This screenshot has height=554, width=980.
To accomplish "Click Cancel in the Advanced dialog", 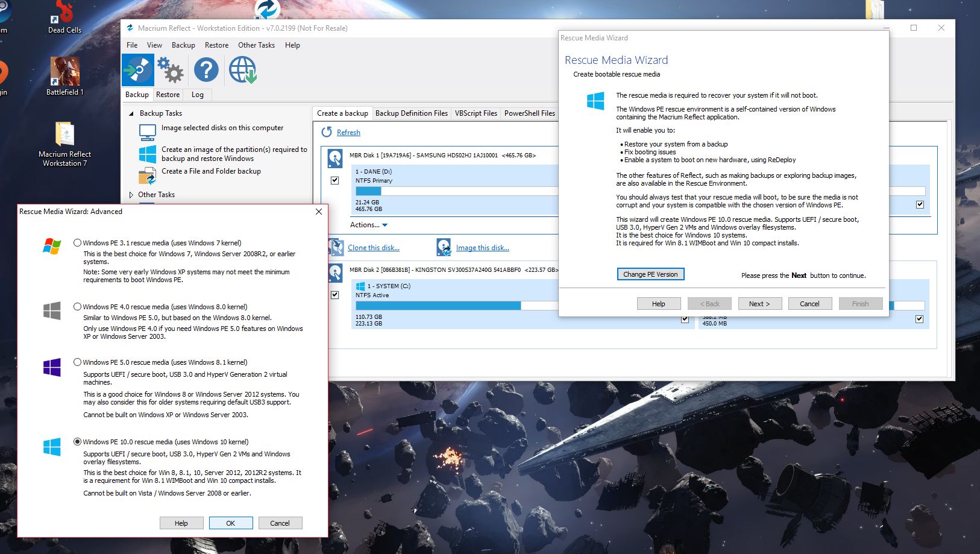I will pyautogui.click(x=280, y=523).
